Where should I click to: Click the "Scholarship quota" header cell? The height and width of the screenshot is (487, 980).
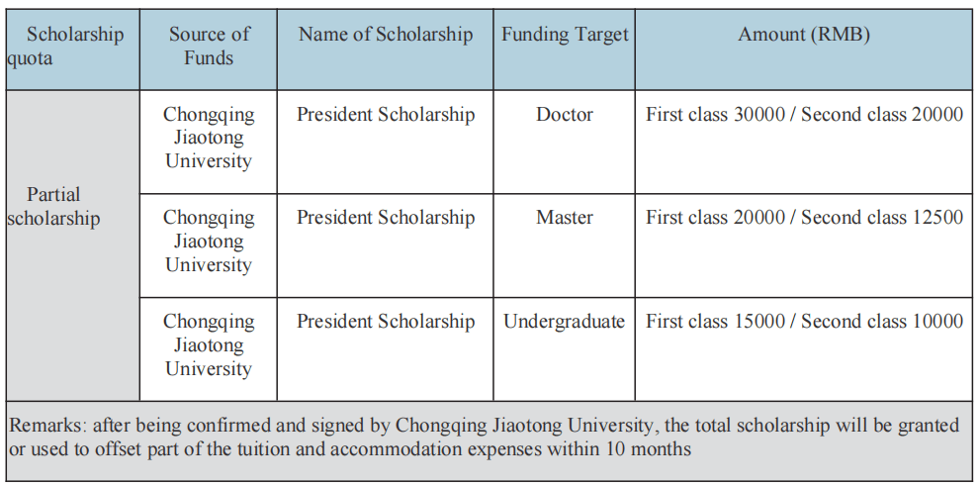pyautogui.click(x=71, y=47)
